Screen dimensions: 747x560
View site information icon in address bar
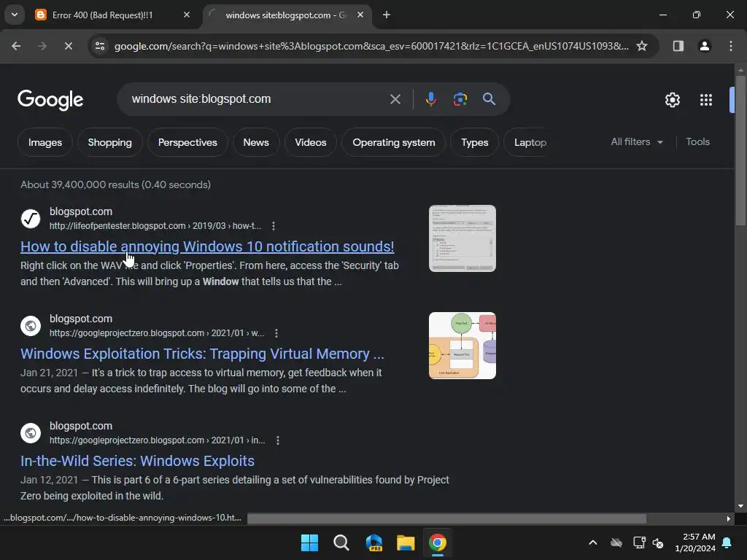point(100,46)
